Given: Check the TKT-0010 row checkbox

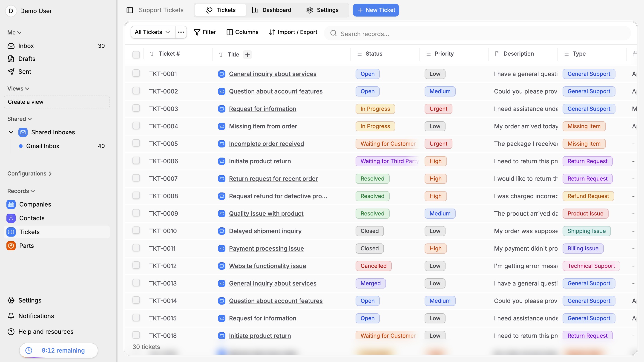Looking at the screenshot, I should click(x=136, y=230).
